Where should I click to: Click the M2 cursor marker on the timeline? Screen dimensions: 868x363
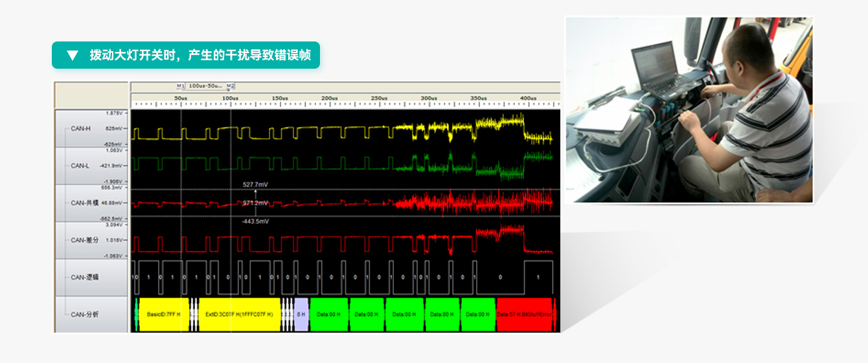(x=231, y=86)
